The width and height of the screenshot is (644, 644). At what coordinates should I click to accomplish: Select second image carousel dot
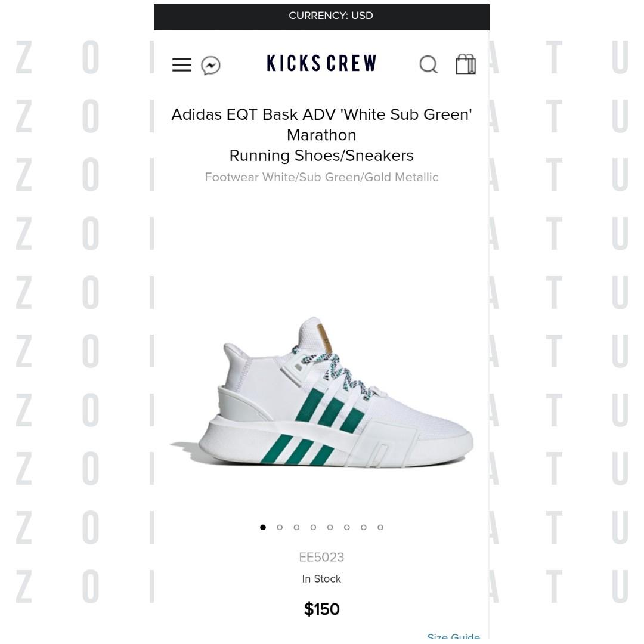point(280,527)
